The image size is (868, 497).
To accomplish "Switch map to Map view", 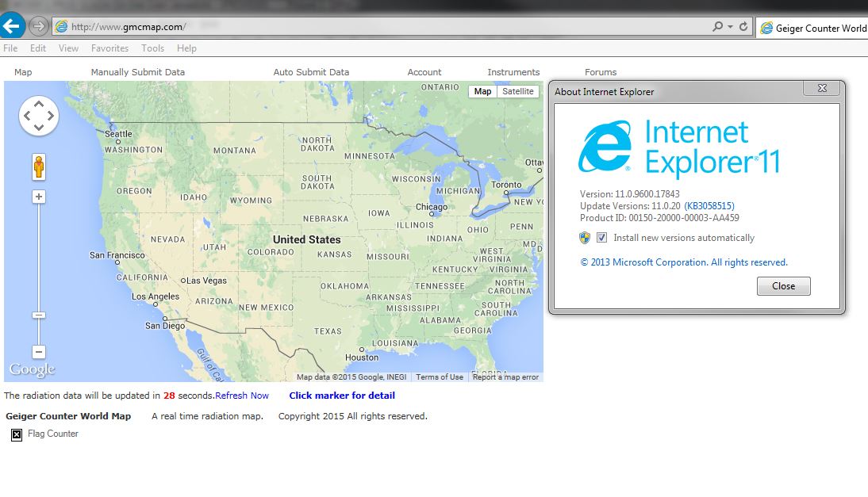I will [x=482, y=91].
